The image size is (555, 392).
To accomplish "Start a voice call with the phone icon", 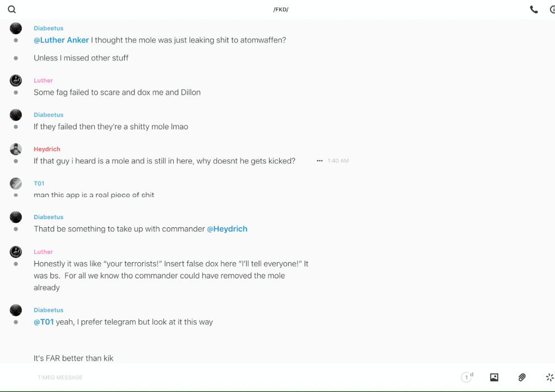I will (534, 10).
